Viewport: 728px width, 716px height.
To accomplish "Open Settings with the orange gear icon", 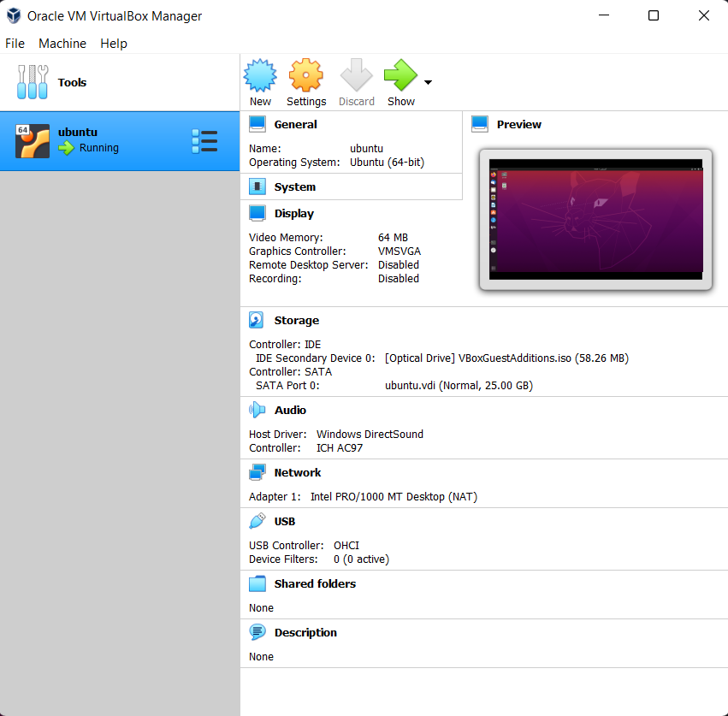I will [x=306, y=75].
